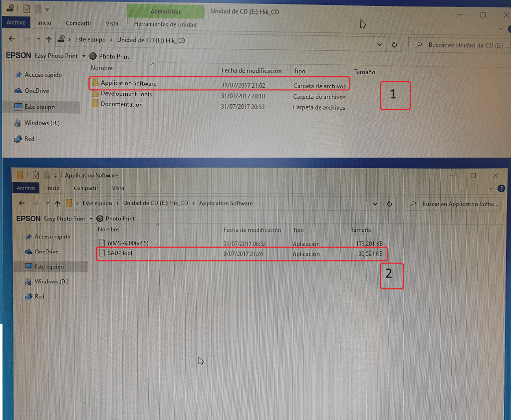This screenshot has height=420, width=511.
Task: Launch the SADPTool application file
Action: point(120,253)
